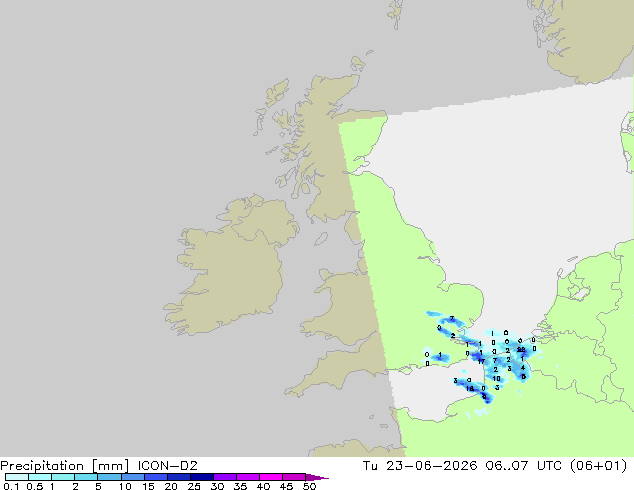634x490 pixels.
Task: Click the legend label '30'
Action: [217, 486]
